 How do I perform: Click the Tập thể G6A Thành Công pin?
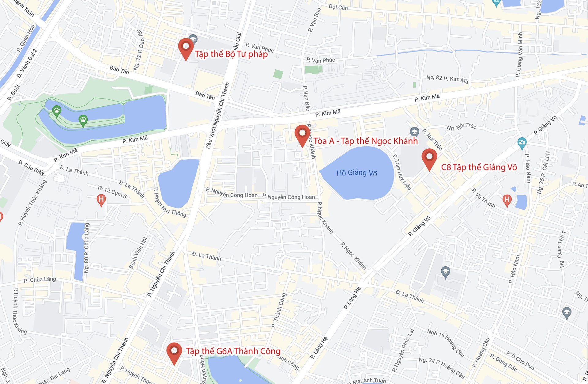174,353
